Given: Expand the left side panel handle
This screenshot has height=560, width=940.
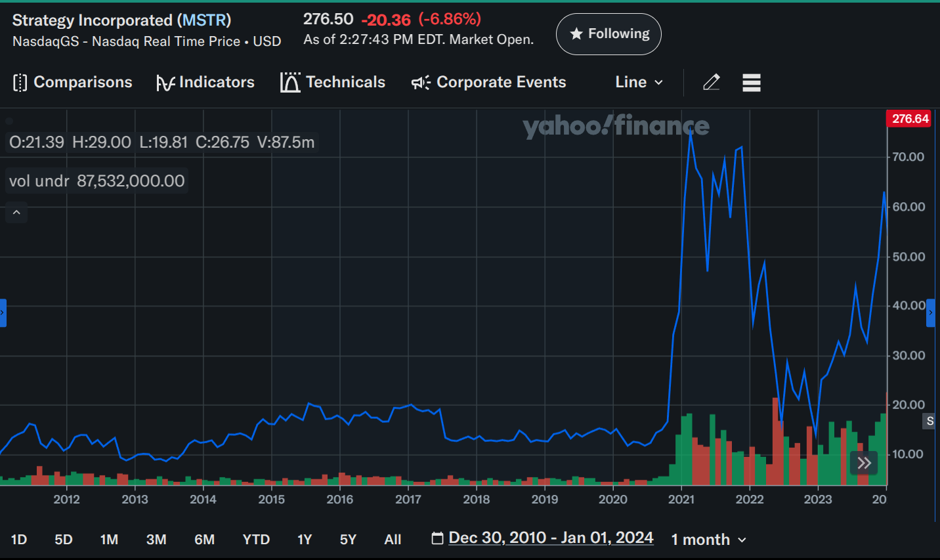Looking at the screenshot, I should click(3, 312).
